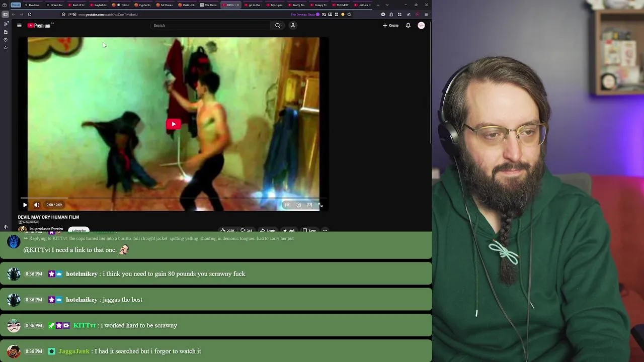Viewport: 644px width, 362px height.
Task: Open the browser main menu hamburger
Action: click(x=426, y=15)
